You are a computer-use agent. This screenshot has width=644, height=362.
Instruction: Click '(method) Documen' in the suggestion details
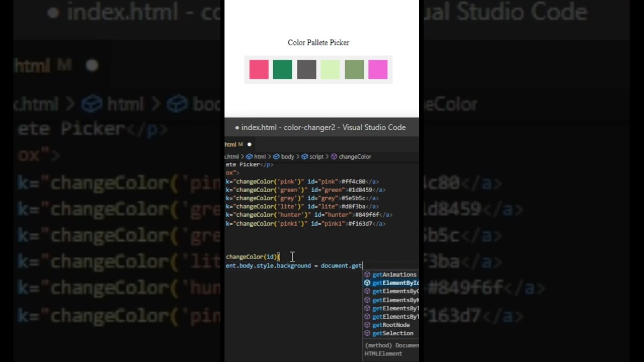point(392,345)
